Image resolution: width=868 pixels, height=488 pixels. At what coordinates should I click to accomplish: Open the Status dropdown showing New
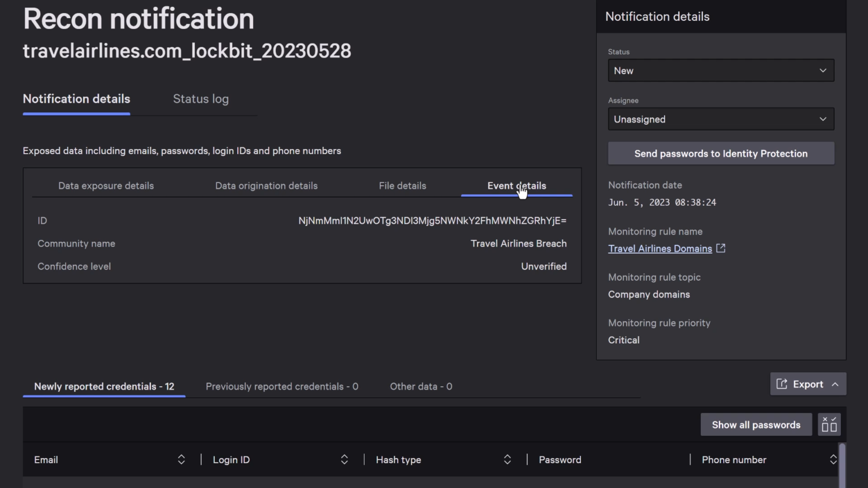pyautogui.click(x=721, y=70)
